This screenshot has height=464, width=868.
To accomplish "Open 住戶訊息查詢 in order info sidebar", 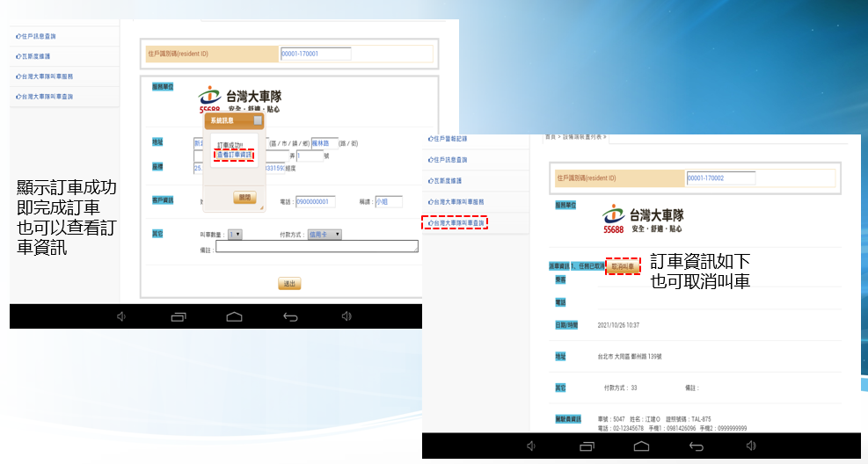I will 448,160.
